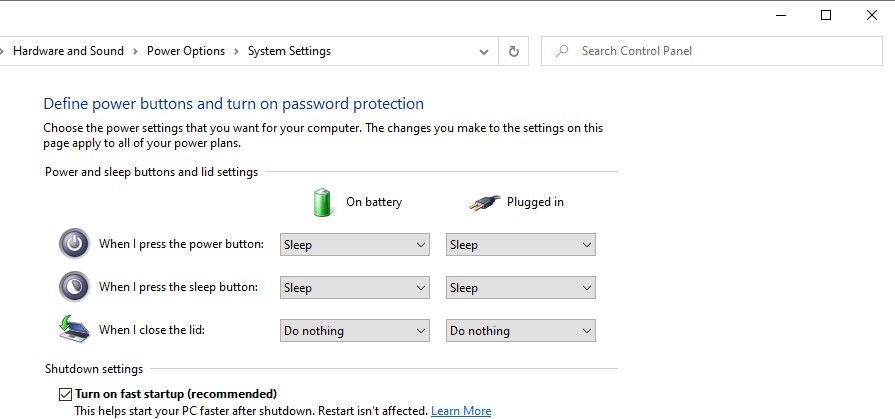Open power button plugged in dropdown
The height and width of the screenshot is (419, 895).
520,245
